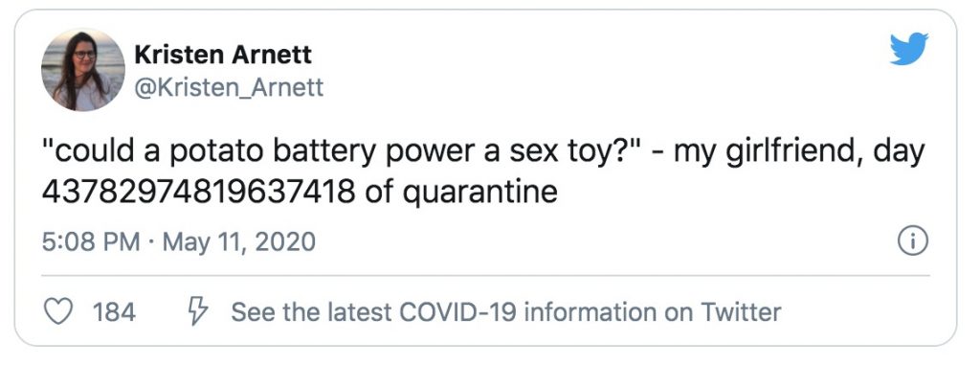Click the word "power" in the tweet
980x388 pixels.
coord(414,154)
